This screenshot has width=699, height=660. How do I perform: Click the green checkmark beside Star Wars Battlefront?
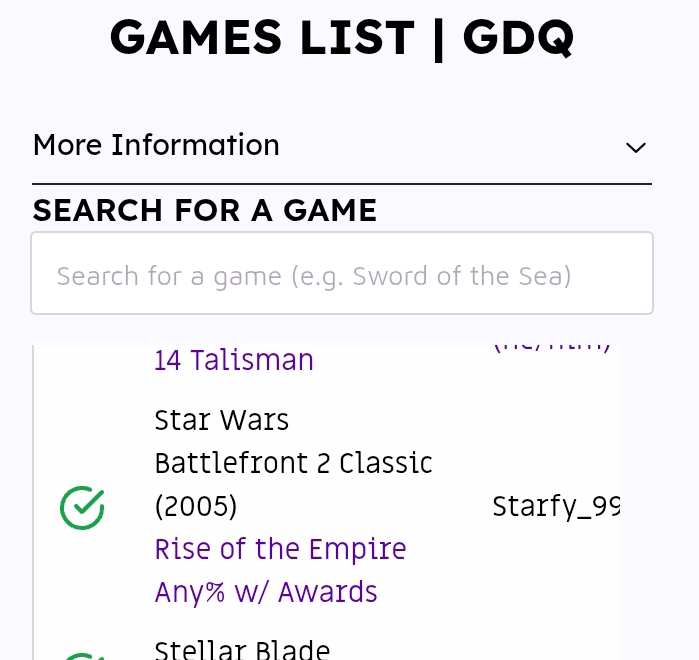coord(82,507)
